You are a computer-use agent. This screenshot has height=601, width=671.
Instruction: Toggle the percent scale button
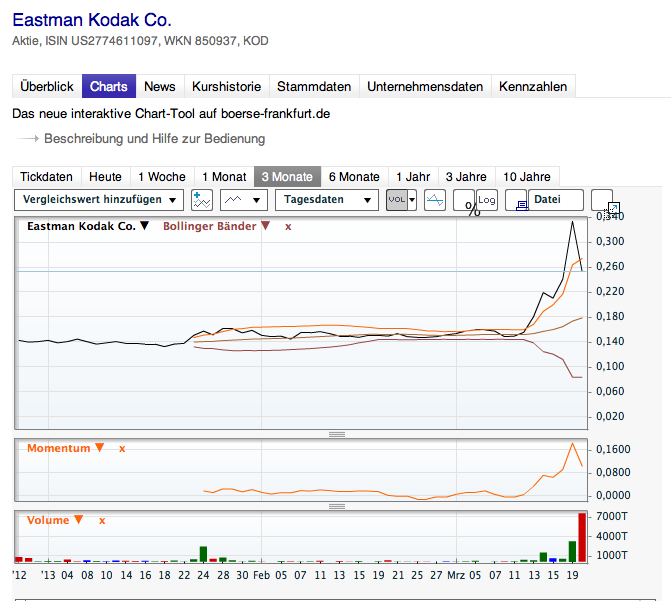tap(464, 200)
